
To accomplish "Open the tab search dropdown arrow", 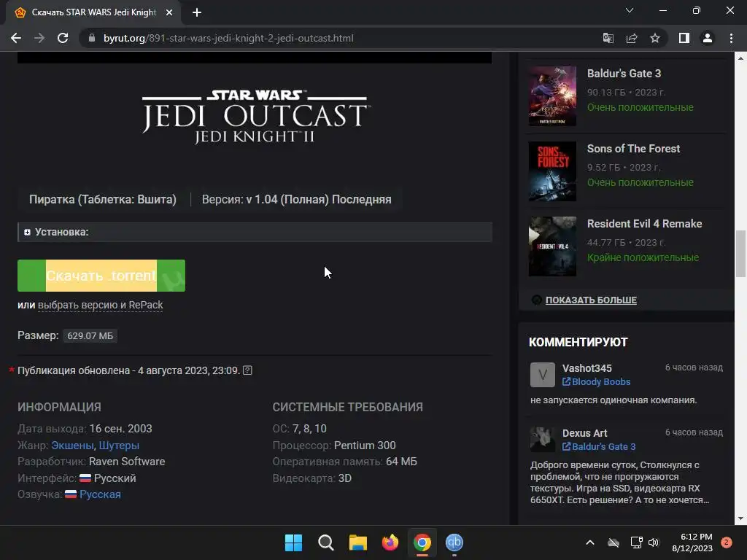I will [x=630, y=10].
